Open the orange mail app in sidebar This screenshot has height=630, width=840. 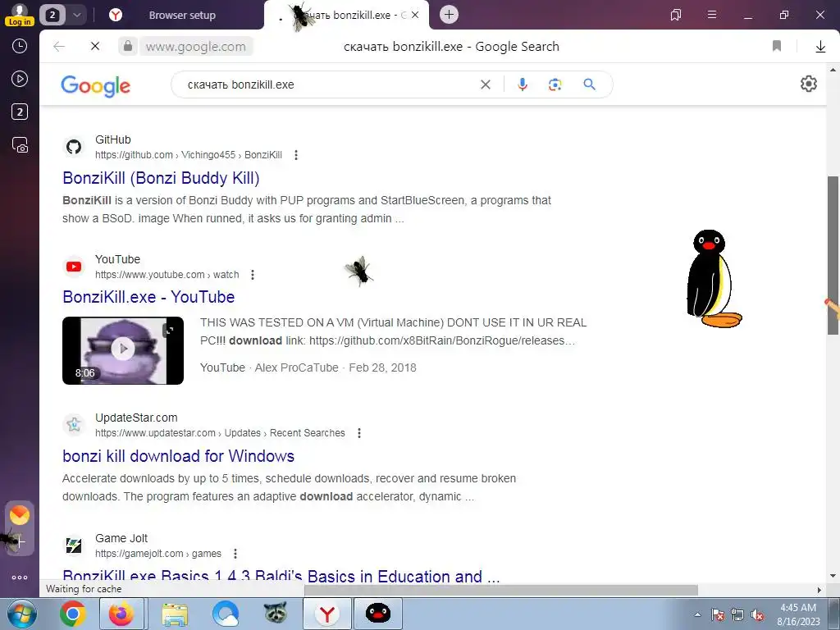[x=20, y=515]
